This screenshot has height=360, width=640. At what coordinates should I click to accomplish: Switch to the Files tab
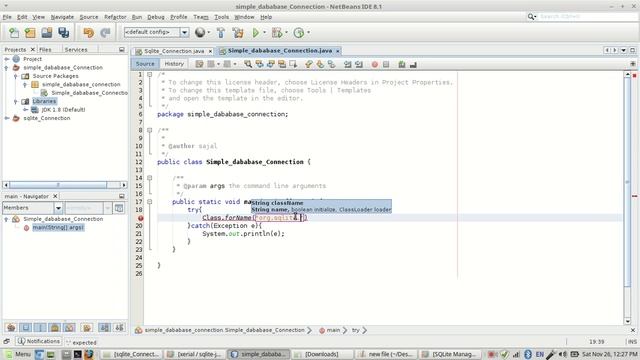coord(45,50)
